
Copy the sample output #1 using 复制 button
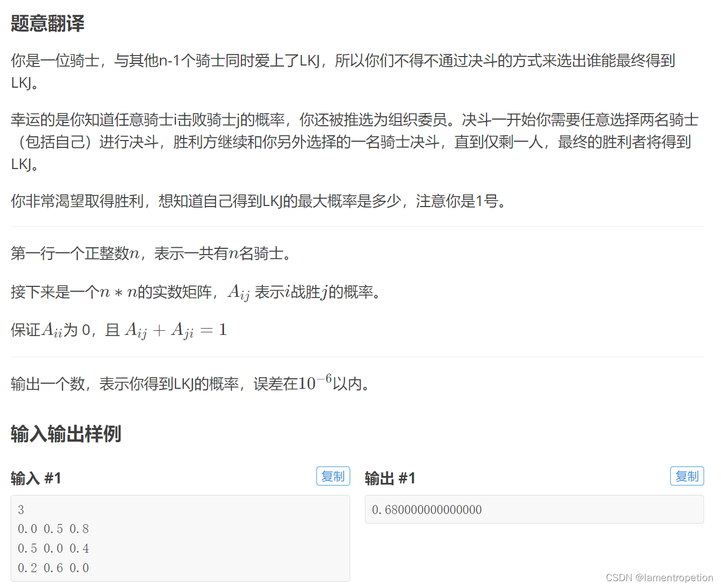(687, 476)
